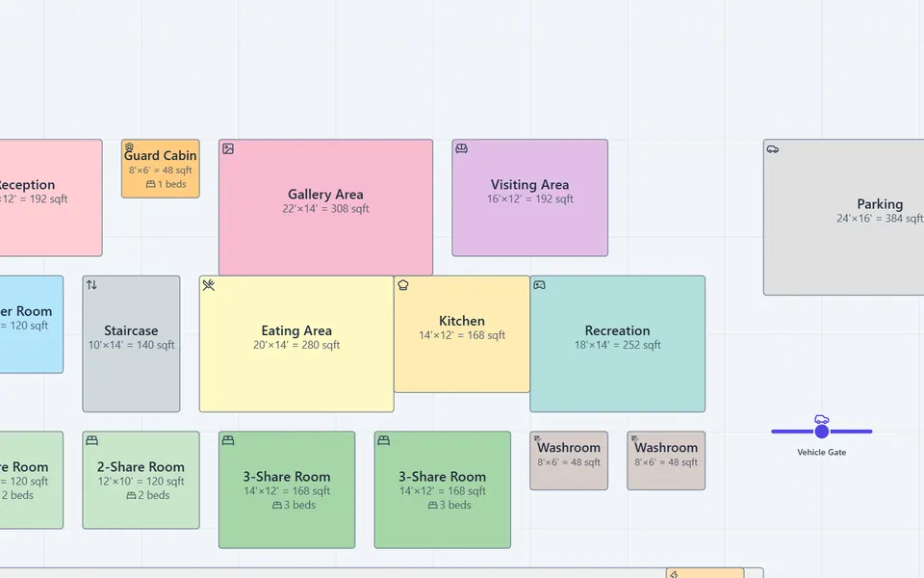Click corner icon of Washroom nearest the Vehicle Gate
This screenshot has height=578, width=924.
(634, 438)
